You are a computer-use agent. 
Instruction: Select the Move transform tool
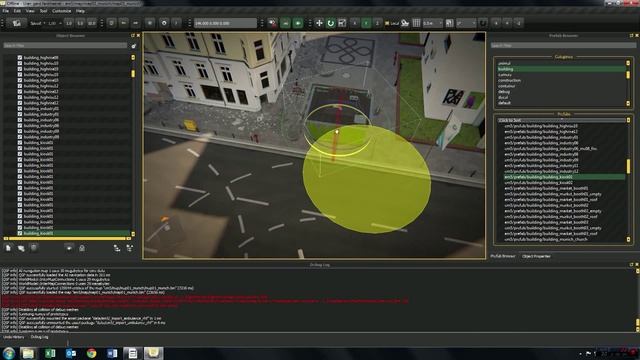[x=319, y=23]
